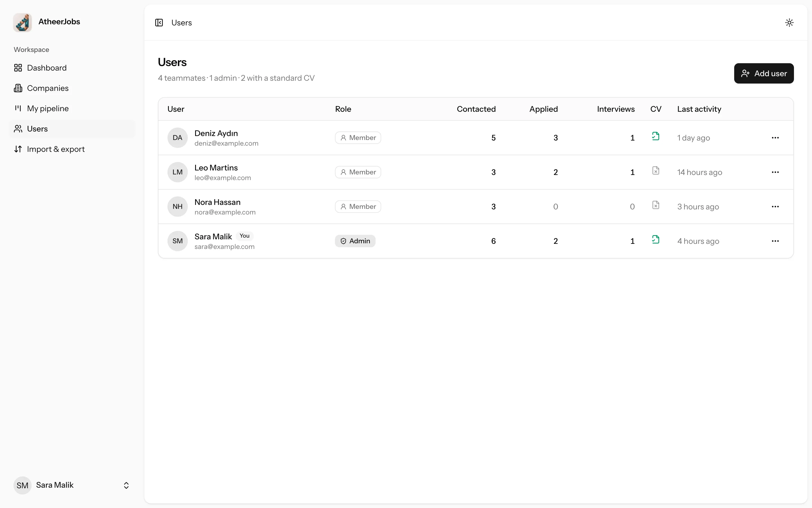Click the Last activity column header
Screen dimensions: 812x508
[x=699, y=109]
